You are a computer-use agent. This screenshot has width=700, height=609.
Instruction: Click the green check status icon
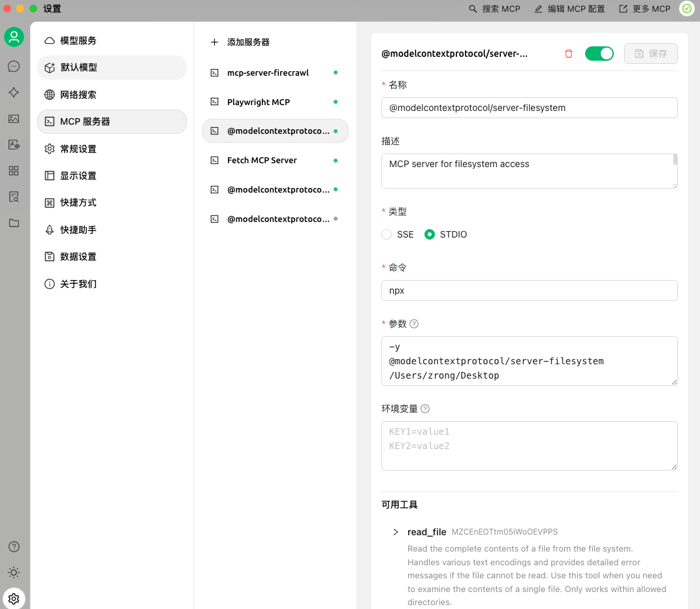click(x=687, y=8)
